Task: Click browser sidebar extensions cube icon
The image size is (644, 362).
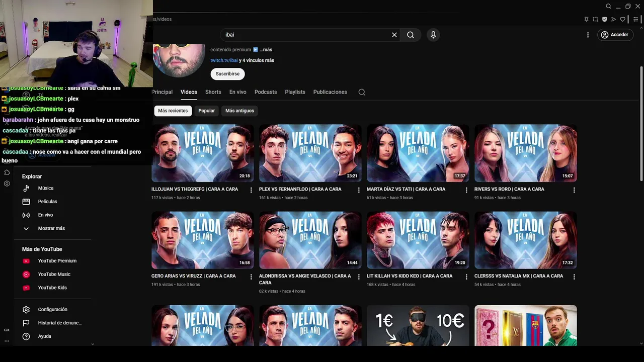Action: (x=7, y=172)
